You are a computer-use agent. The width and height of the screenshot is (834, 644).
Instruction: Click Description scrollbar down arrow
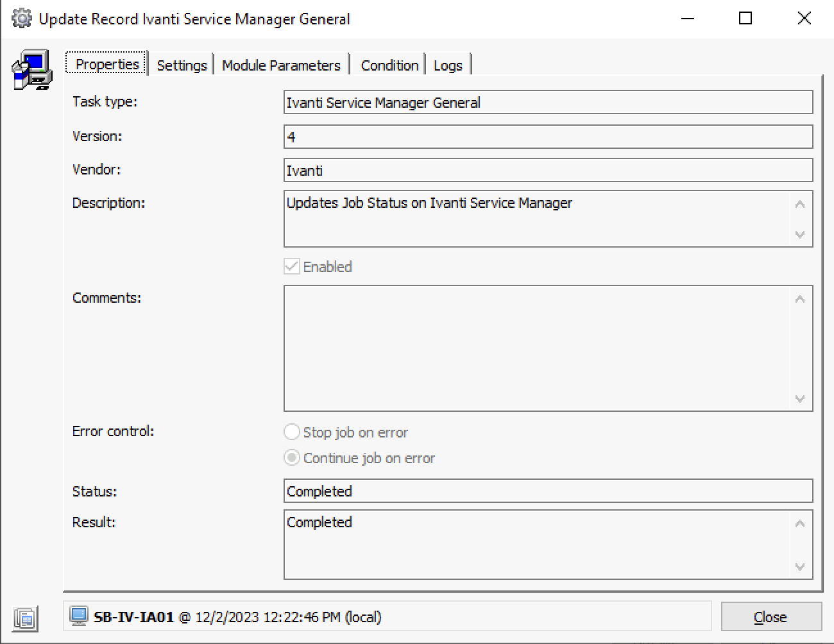pyautogui.click(x=800, y=234)
